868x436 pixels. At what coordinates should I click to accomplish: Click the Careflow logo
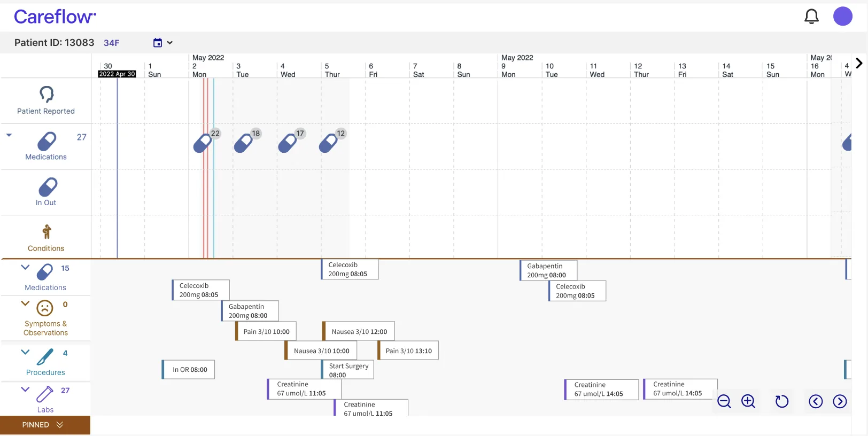[x=55, y=17]
